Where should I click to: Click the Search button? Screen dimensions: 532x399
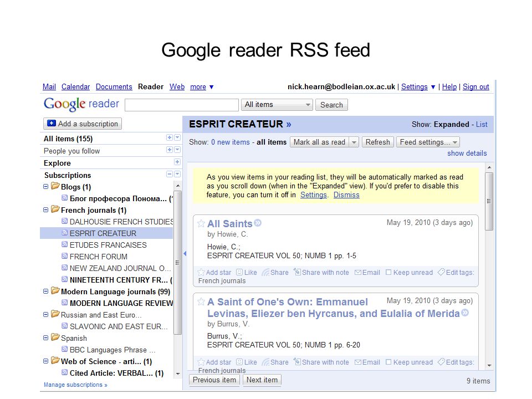tap(331, 105)
